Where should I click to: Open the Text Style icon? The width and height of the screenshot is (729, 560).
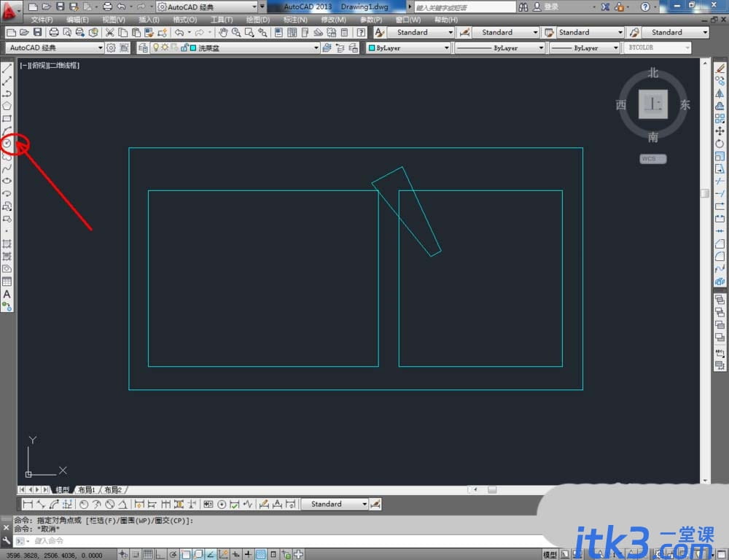coord(379,32)
